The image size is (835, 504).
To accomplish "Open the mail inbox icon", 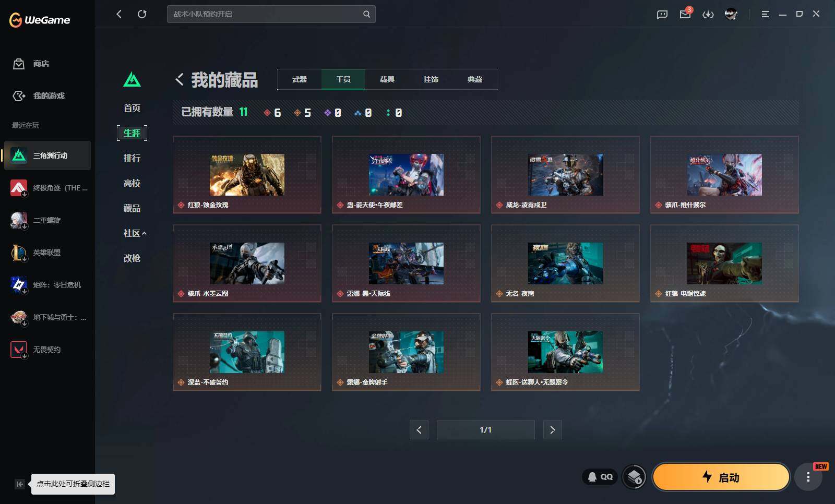I will (685, 14).
